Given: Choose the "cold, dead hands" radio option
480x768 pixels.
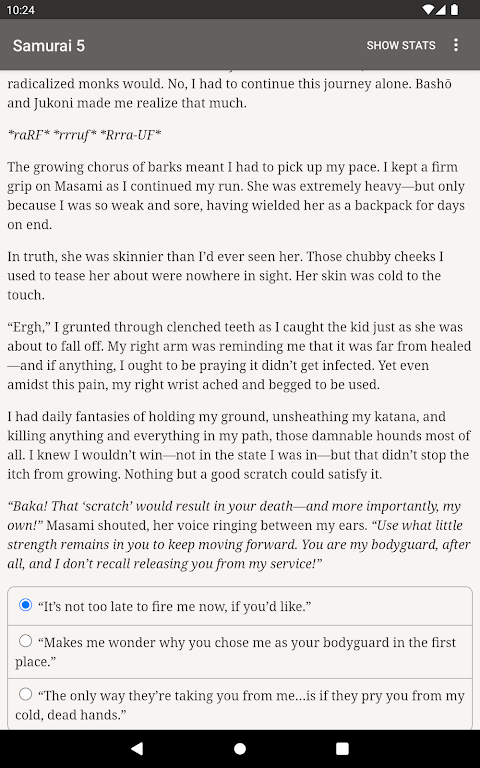Looking at the screenshot, I should [x=25, y=694].
